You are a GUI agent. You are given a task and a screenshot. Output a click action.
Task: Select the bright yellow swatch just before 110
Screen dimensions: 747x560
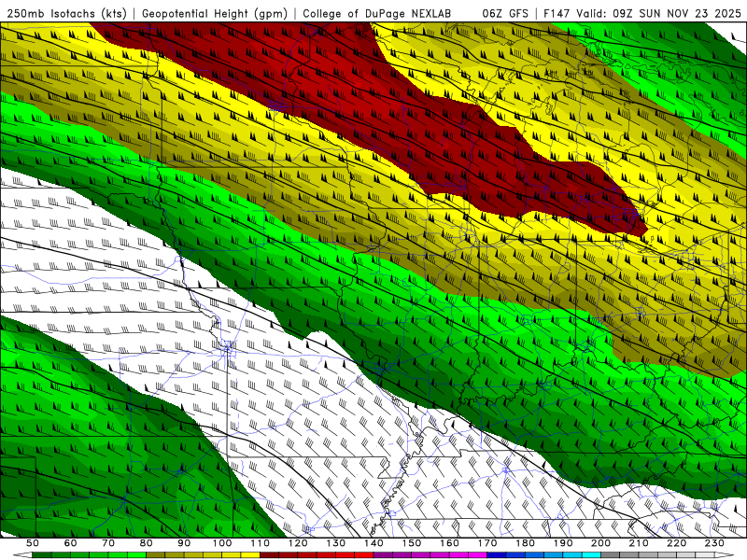[x=250, y=555]
